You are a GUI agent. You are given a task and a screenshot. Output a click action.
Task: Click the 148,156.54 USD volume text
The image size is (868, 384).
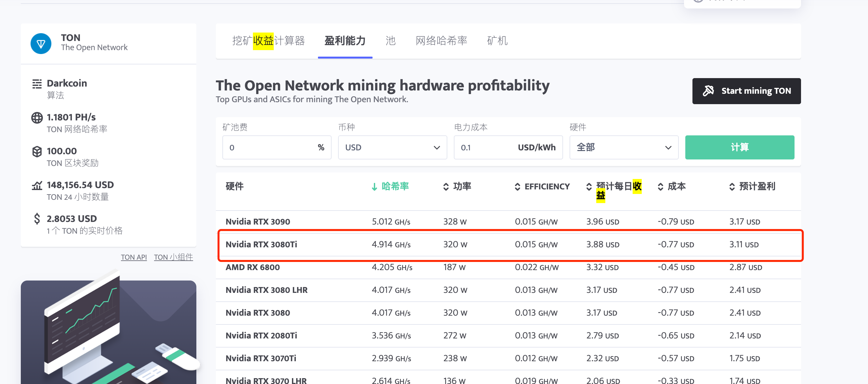click(80, 185)
